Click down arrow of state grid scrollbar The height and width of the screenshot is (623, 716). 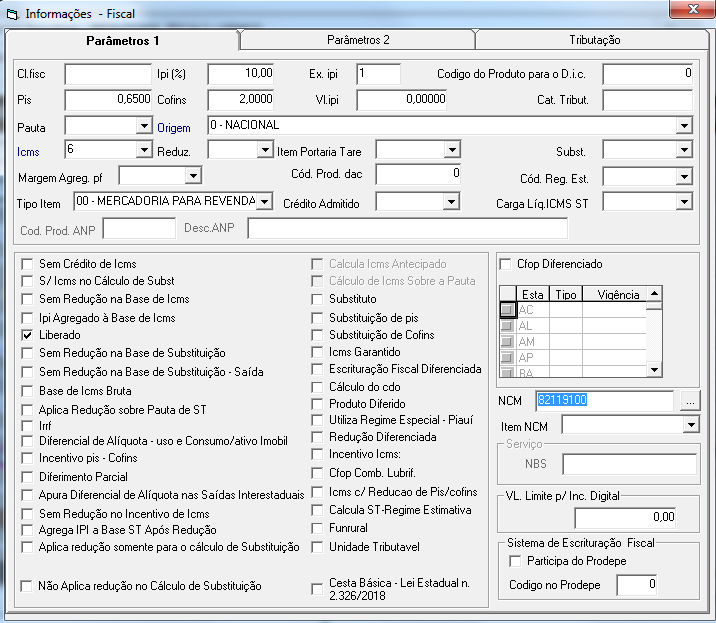(654, 370)
